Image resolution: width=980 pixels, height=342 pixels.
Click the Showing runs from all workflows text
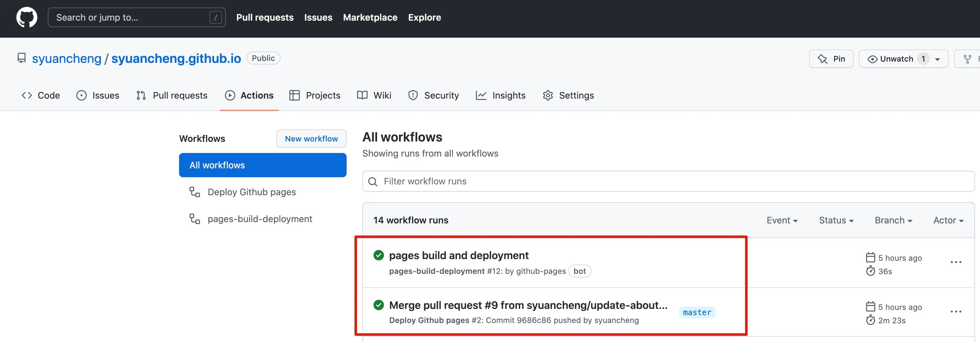coord(430,154)
